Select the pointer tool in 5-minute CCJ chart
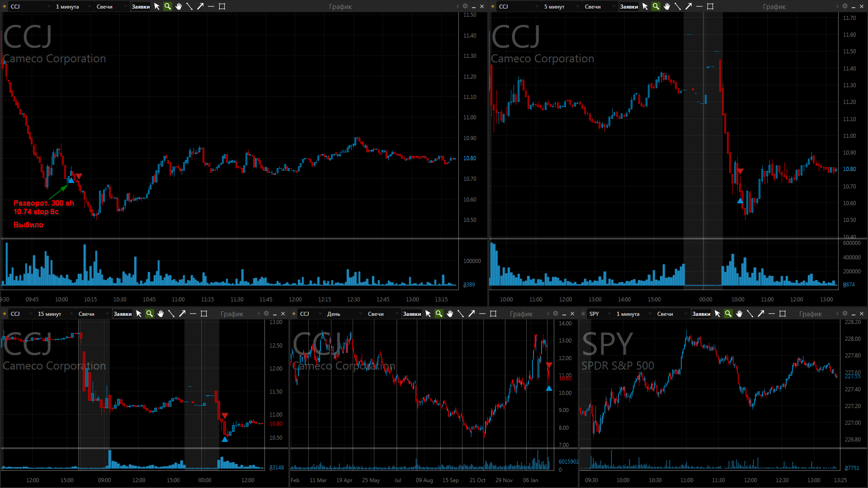Image resolution: width=868 pixels, height=488 pixels. click(x=645, y=6)
